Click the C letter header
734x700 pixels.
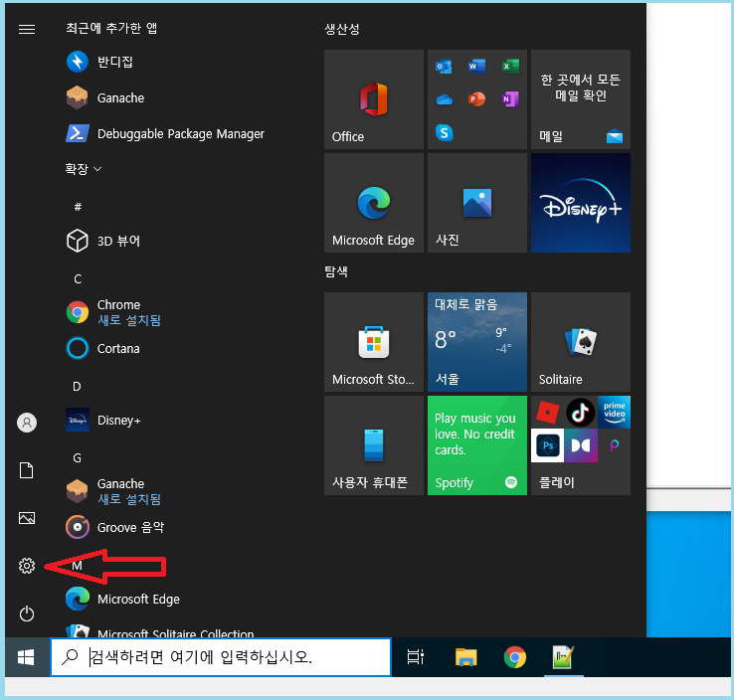click(78, 278)
